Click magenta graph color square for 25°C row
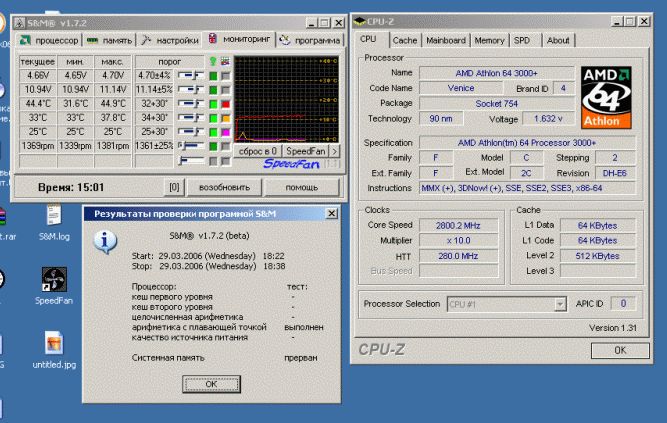 click(x=225, y=132)
